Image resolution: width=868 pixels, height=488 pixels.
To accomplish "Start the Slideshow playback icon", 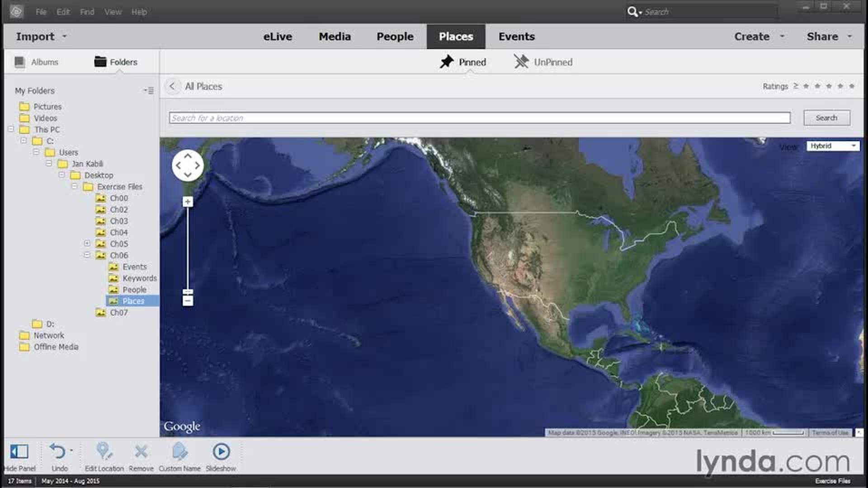I will coord(221,451).
